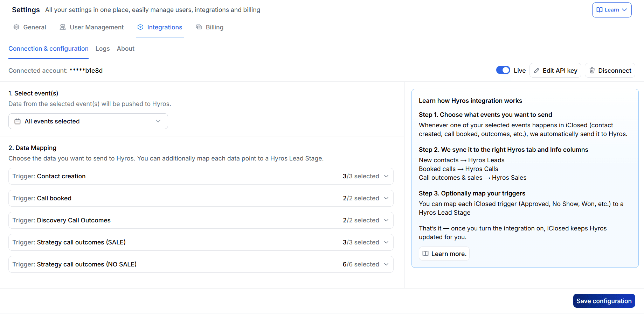Viewport: 644px width, 314px height.
Task: Click the User Management people icon
Action: click(63, 27)
